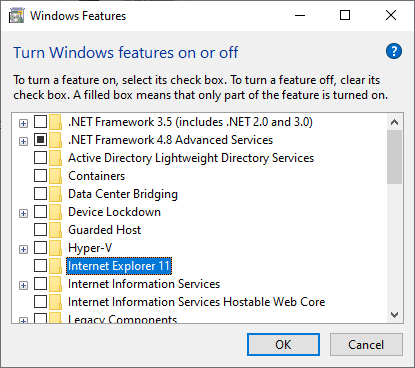Click folder icon beside .NET Framework 3.5
This screenshot has height=368, width=415.
55,122
